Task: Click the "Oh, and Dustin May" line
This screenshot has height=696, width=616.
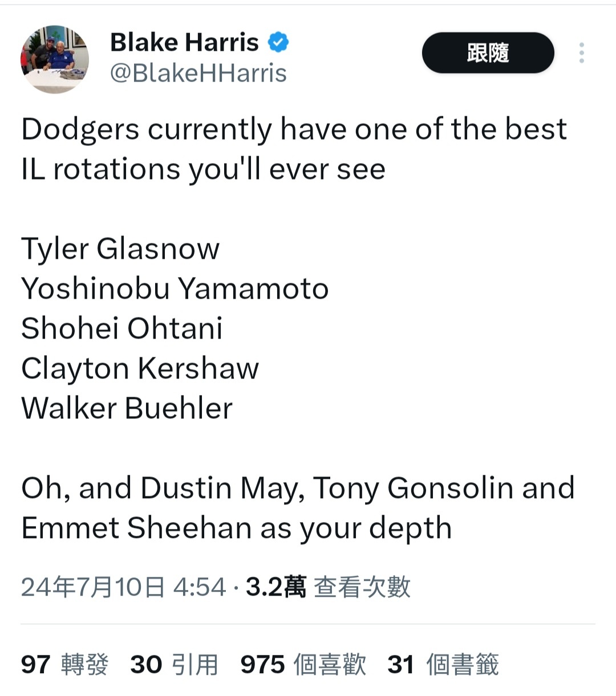Action: point(297,489)
